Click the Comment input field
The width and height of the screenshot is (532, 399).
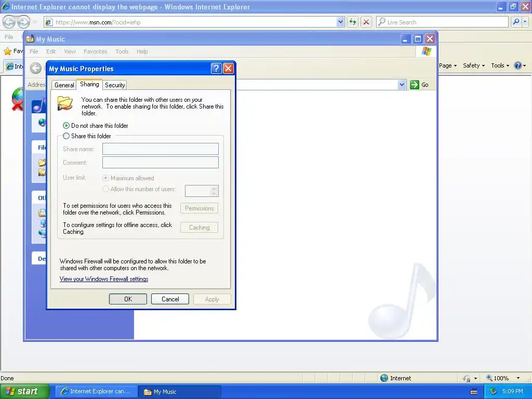point(161,163)
